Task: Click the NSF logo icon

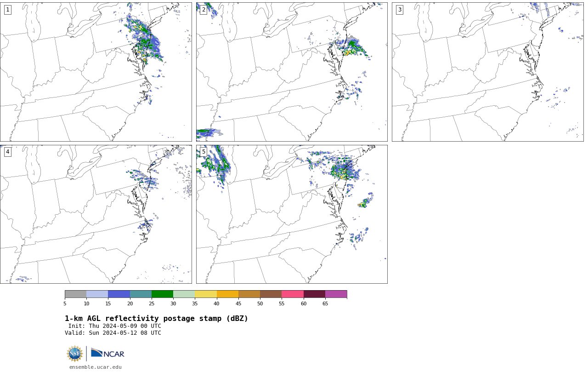Action: click(75, 354)
